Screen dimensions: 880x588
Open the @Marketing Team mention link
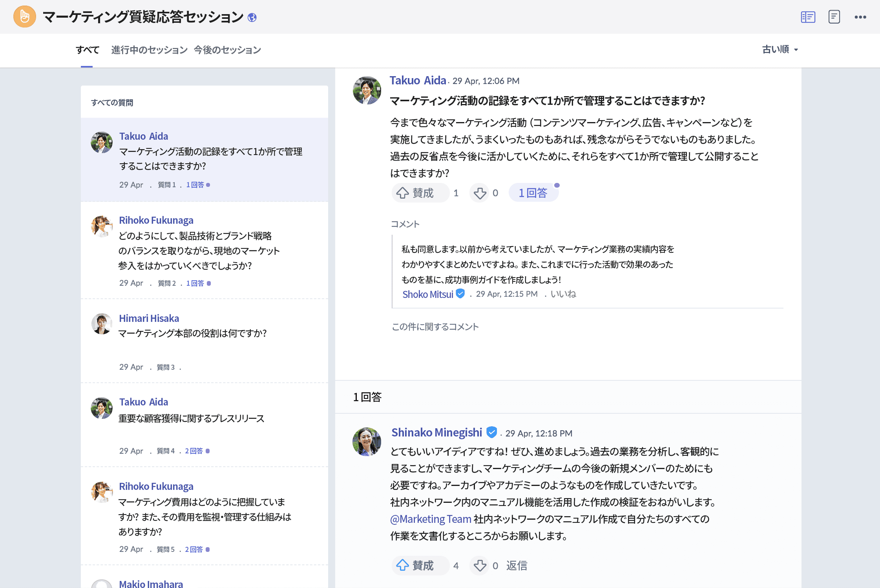[x=430, y=519]
